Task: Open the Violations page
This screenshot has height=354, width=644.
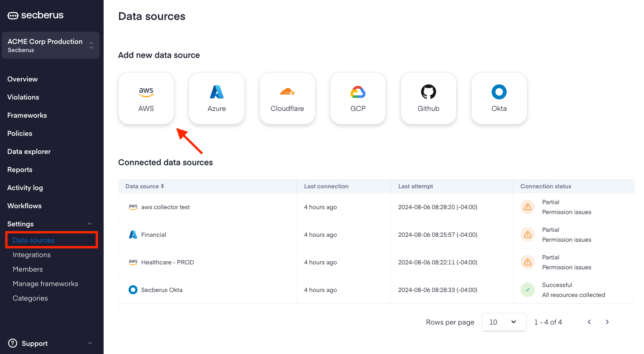Action: 23,97
